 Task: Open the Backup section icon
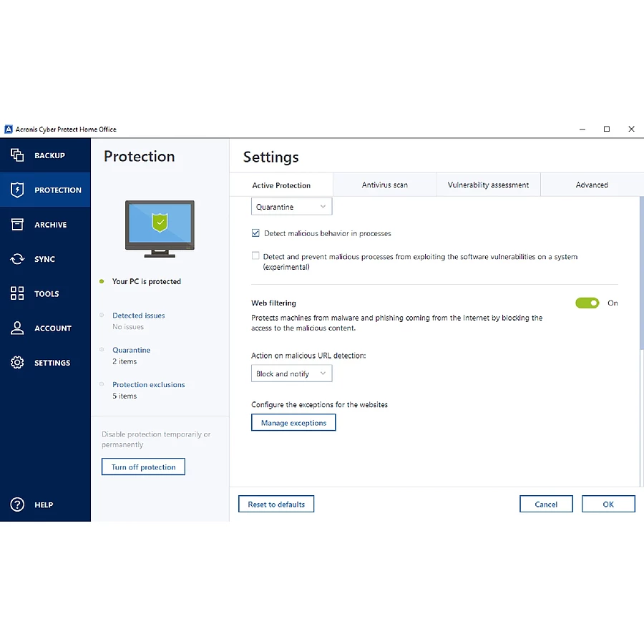click(x=17, y=155)
